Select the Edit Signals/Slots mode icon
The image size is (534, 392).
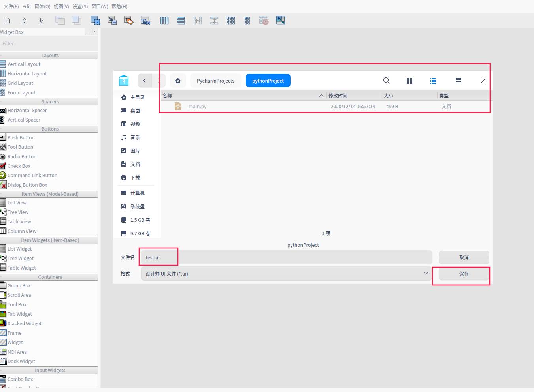(112, 20)
